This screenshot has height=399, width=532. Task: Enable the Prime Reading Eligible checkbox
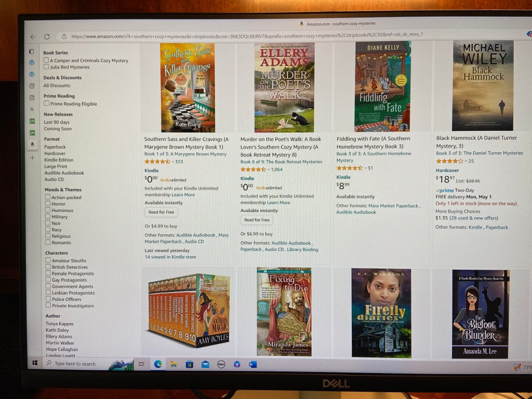pyautogui.click(x=46, y=103)
